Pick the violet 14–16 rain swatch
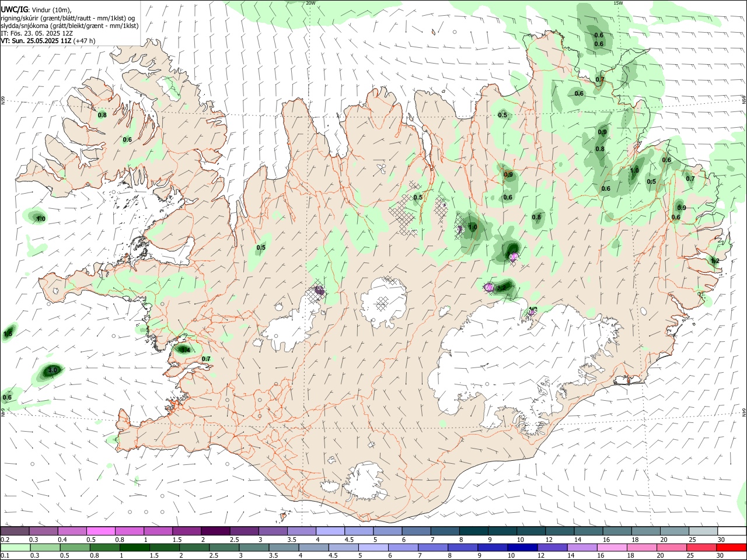The height and width of the screenshot is (560, 747). (x=582, y=548)
